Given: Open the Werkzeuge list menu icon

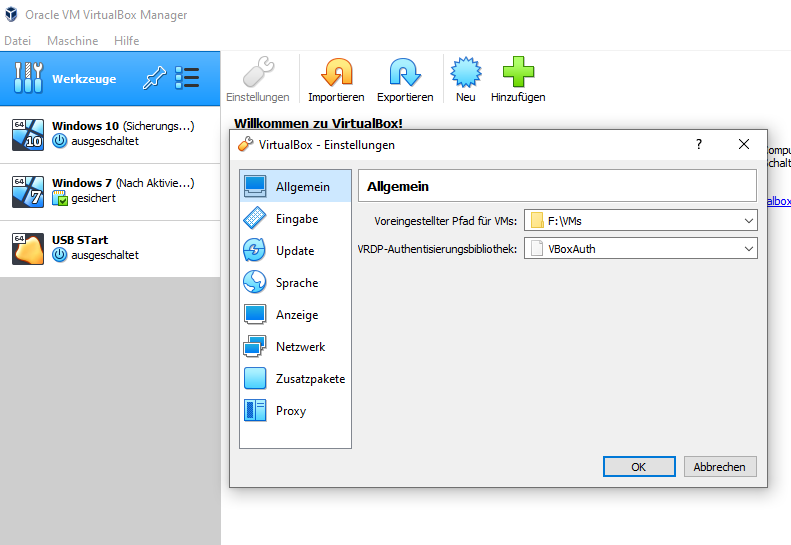Looking at the screenshot, I should [x=187, y=78].
